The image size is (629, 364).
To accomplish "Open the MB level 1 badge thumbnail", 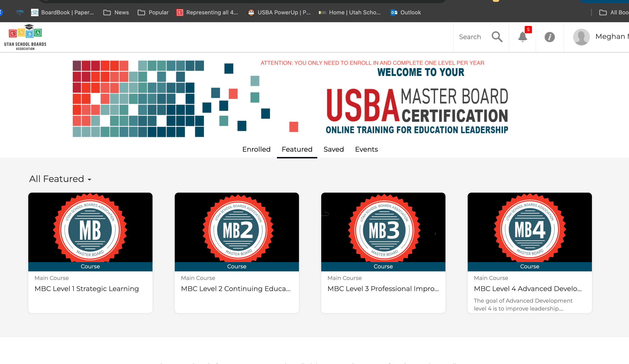I will coord(90,227).
